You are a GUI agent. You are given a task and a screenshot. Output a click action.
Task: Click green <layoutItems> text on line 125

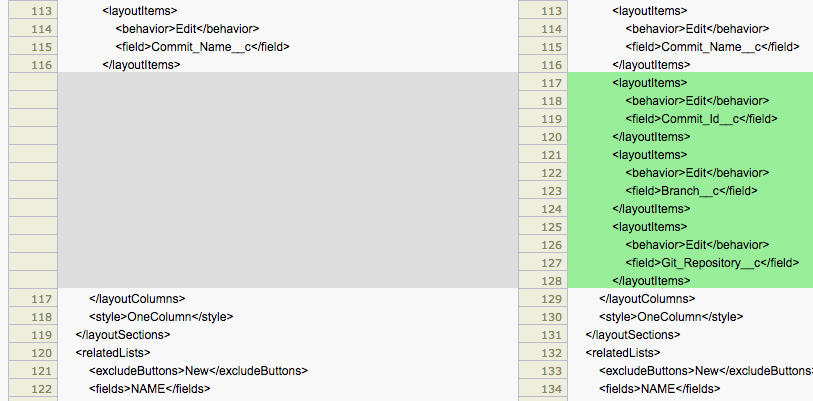(650, 227)
